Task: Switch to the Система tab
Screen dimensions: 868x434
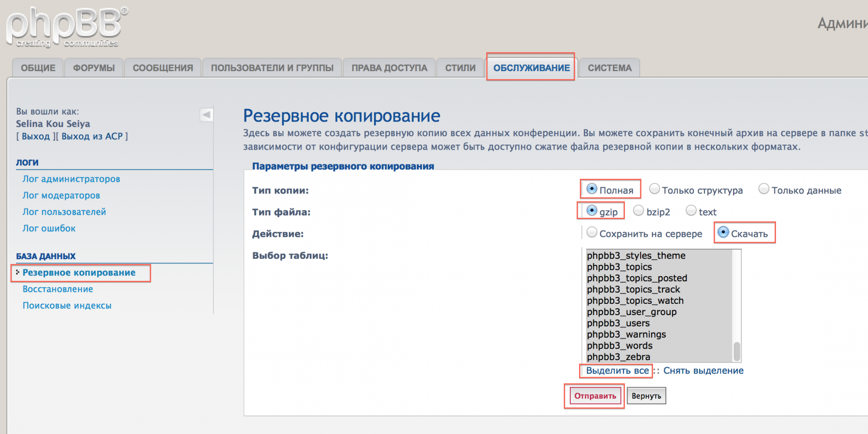Action: pyautogui.click(x=609, y=68)
